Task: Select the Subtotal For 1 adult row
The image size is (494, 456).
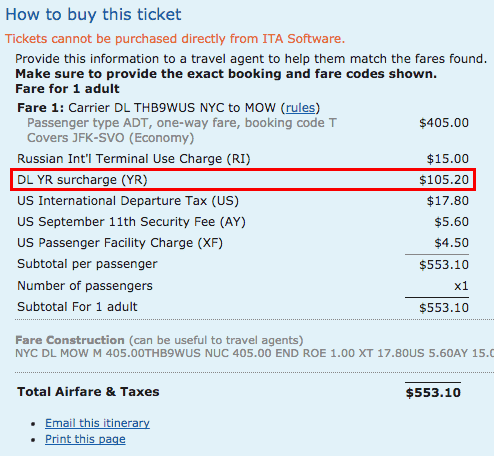Action: [x=243, y=307]
